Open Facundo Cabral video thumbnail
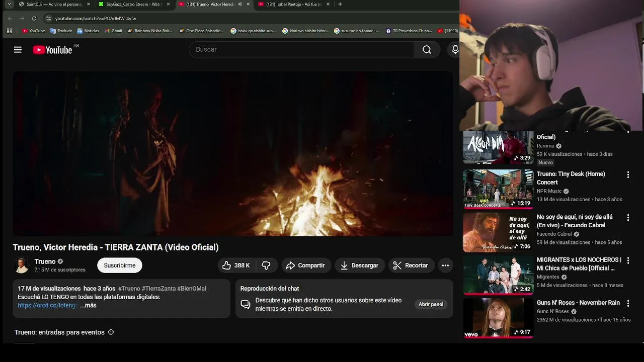This screenshot has height=362, width=644. [498, 232]
